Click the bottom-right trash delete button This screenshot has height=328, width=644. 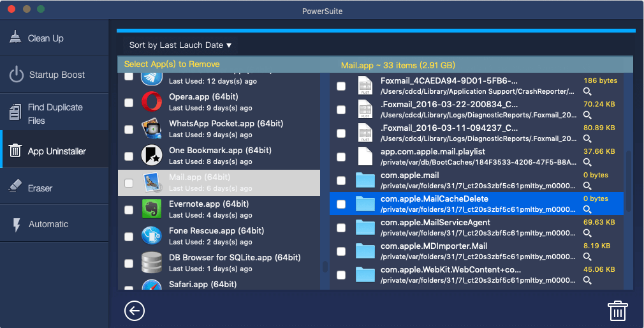tap(617, 311)
